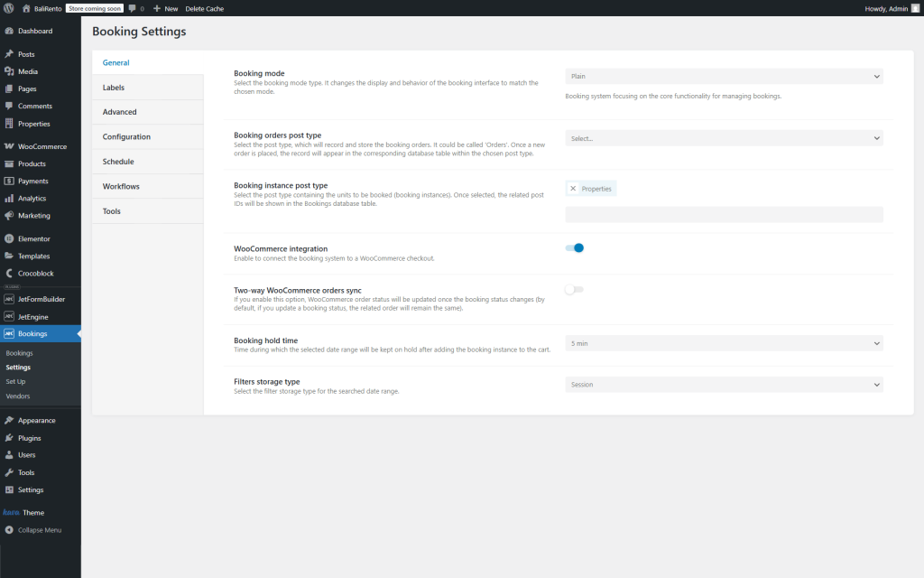Open the Booking mode dropdown
Image resolution: width=924 pixels, height=578 pixels.
pyautogui.click(x=724, y=76)
